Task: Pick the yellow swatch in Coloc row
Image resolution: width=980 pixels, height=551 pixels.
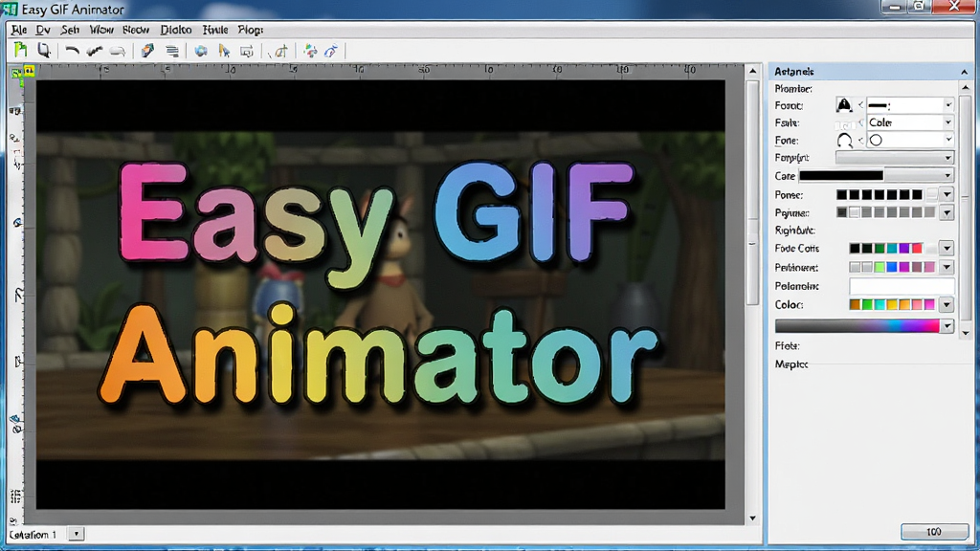Action: point(892,305)
